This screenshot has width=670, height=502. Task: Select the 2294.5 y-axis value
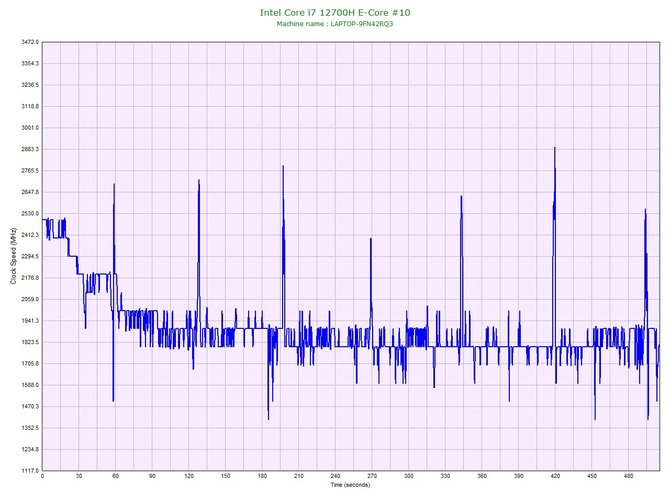tap(30, 256)
